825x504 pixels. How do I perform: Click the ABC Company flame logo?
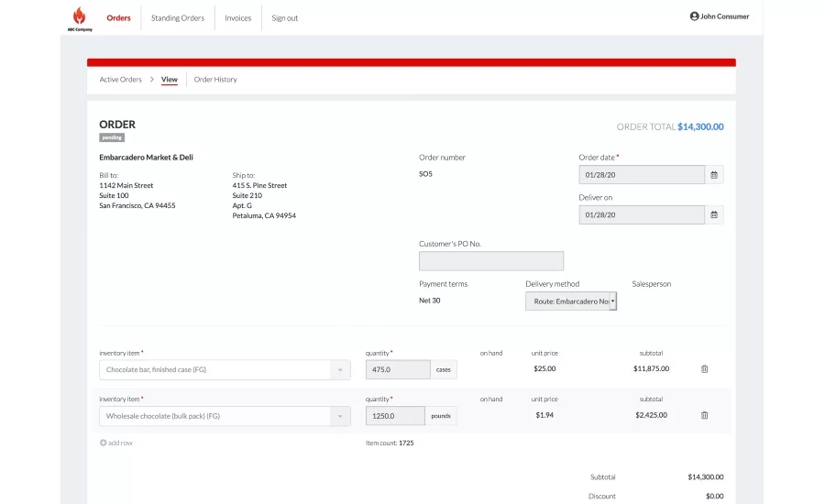tap(80, 18)
